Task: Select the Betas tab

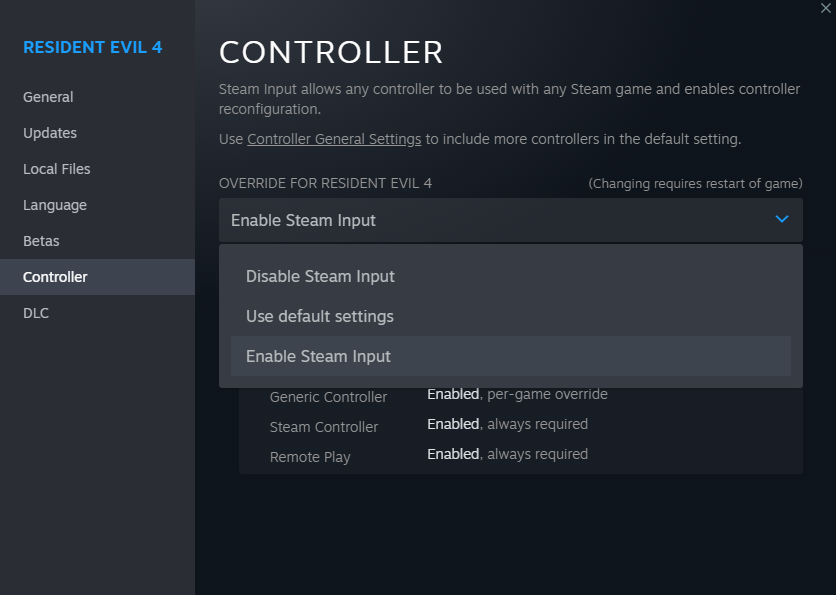Action: coord(41,241)
